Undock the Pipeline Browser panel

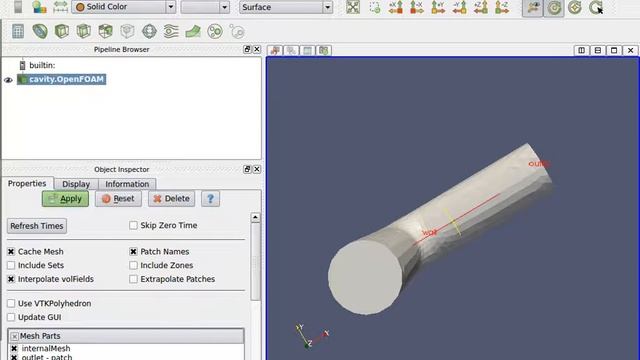[x=247, y=49]
